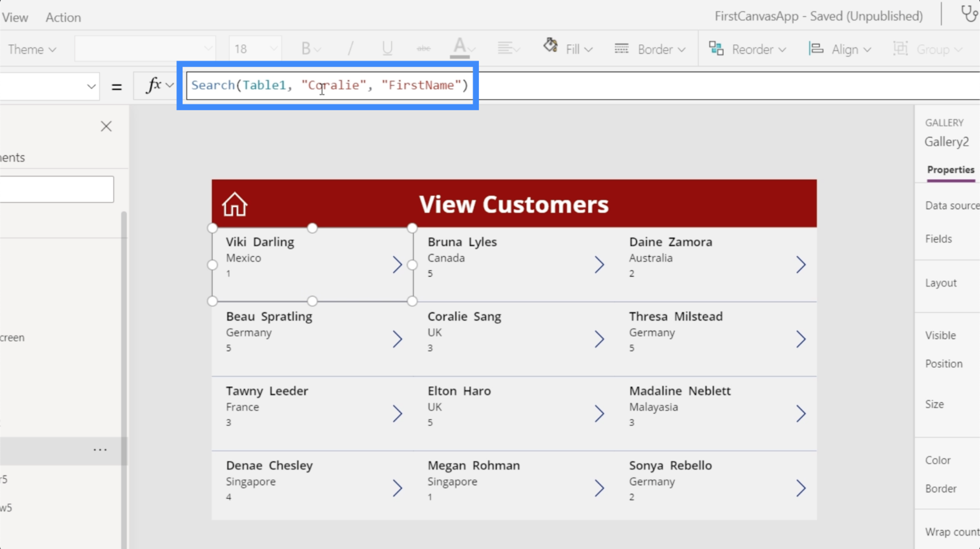Screen dimensions: 980x549
Task: Select the Coralie Sang name label
Action: (464, 317)
